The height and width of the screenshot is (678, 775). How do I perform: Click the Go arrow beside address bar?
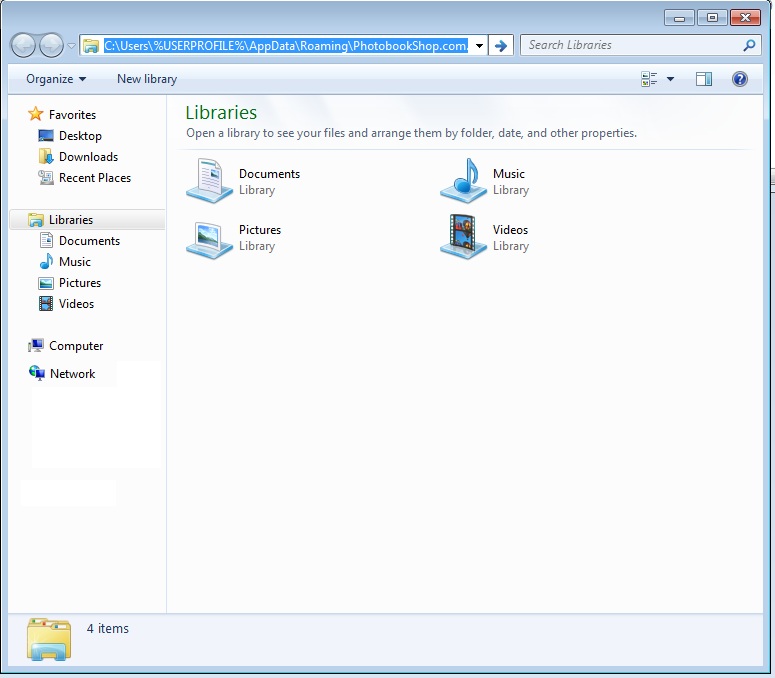pos(501,45)
